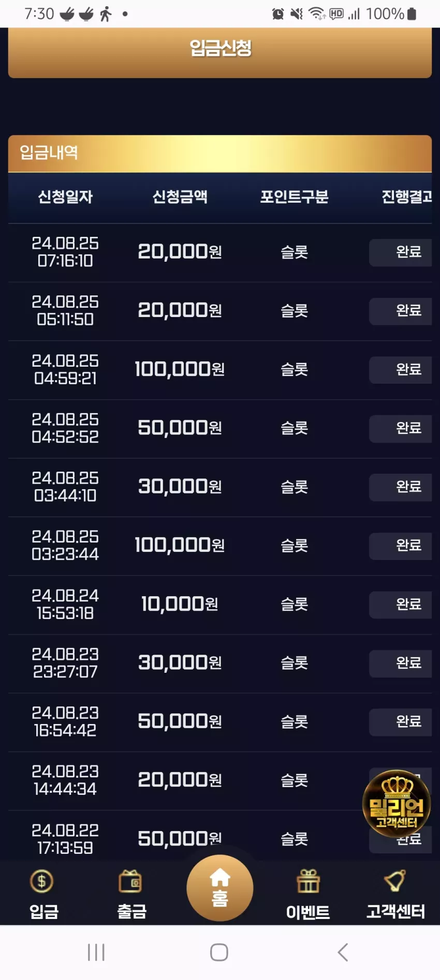
Task: Click 완료 status for 04:59:21 deposit
Action: pyautogui.click(x=400, y=370)
